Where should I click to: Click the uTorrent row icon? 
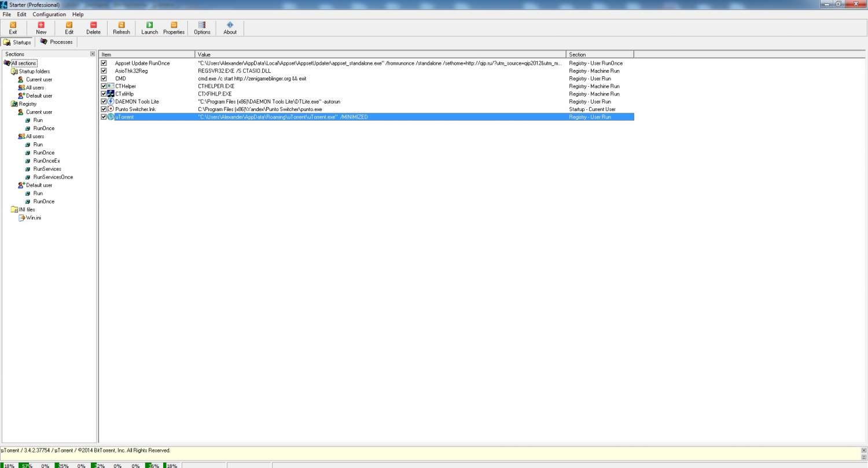pos(111,117)
